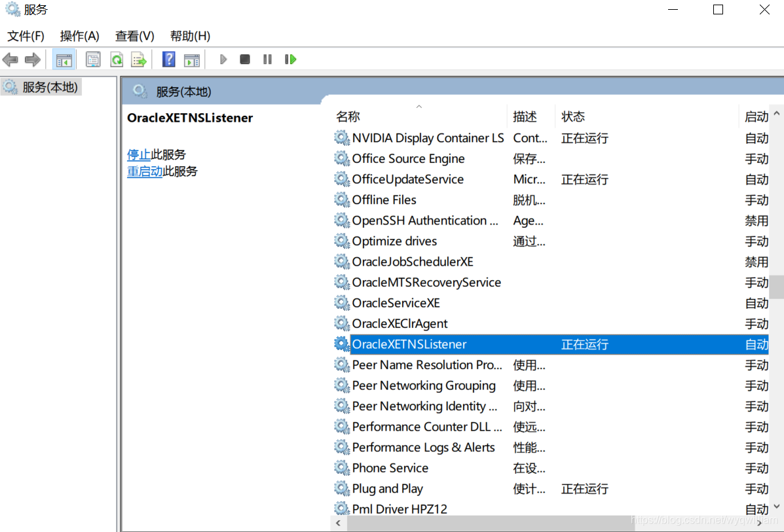784x532 pixels.
Task: Click the vertical scrollbar down arrow
Action: pos(777,506)
